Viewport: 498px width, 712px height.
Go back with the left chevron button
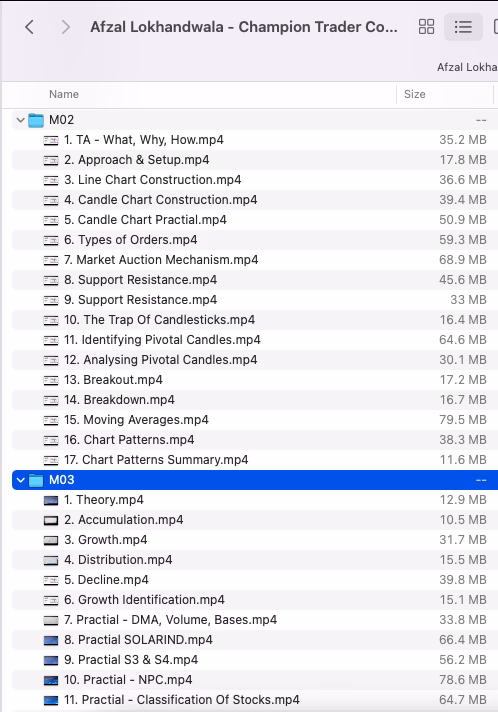click(30, 27)
